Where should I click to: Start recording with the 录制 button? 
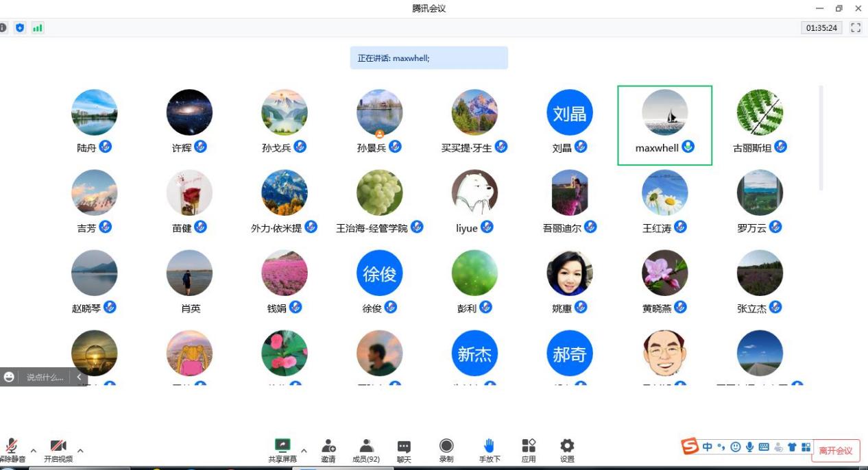click(446, 449)
